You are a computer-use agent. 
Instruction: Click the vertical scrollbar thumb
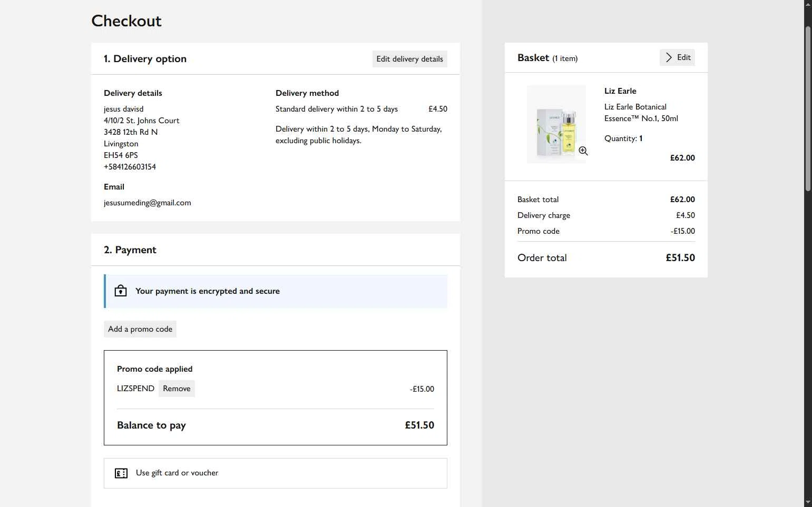(808, 108)
